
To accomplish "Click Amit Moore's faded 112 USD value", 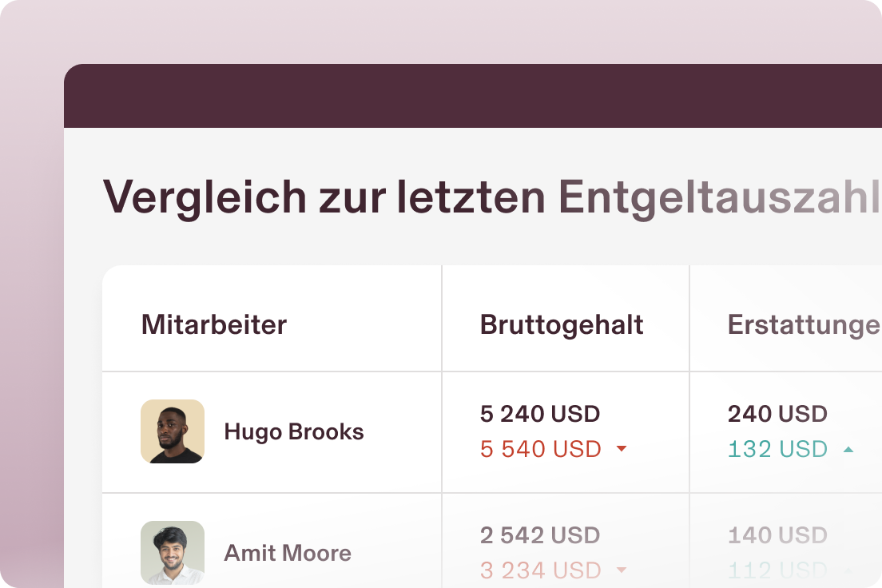I will [777, 570].
